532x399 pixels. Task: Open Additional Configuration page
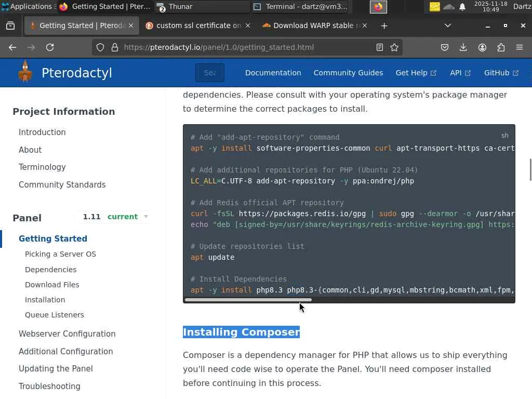click(x=66, y=352)
